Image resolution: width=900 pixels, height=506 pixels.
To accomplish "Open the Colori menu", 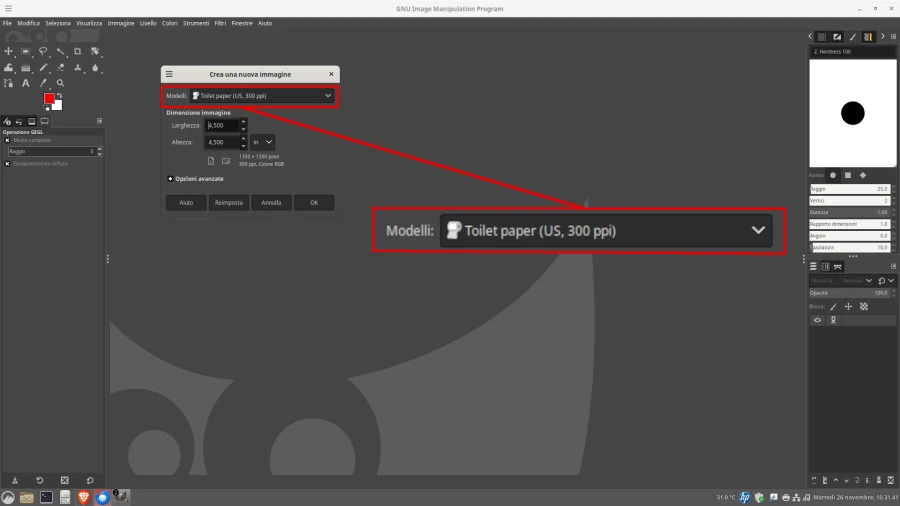I will pos(169,24).
